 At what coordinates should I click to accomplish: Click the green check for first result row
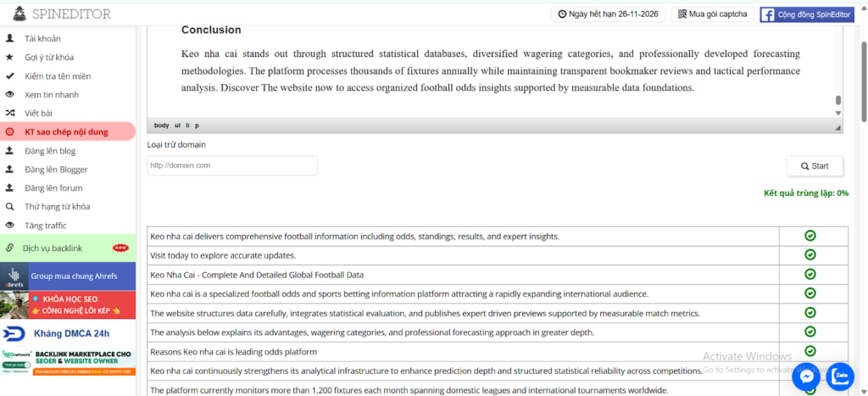pos(810,236)
